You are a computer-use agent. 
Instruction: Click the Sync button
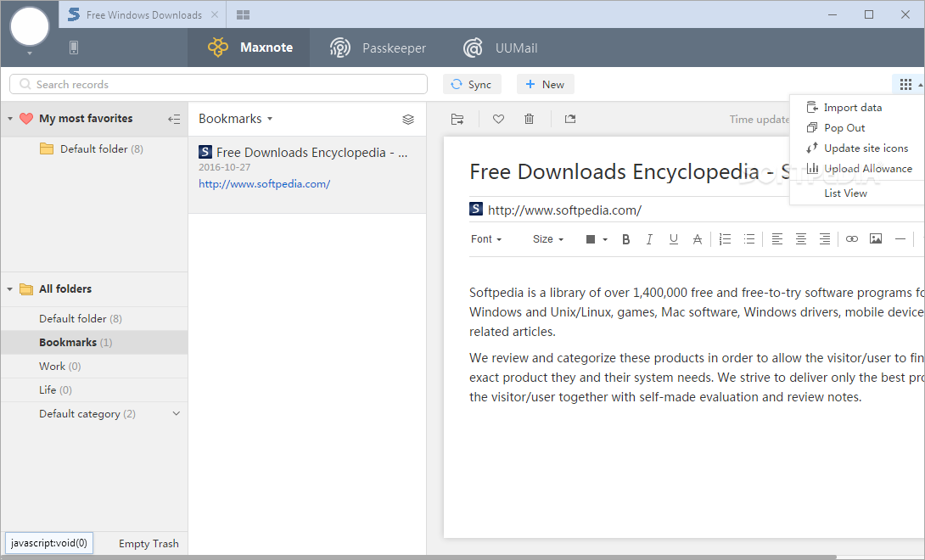pyautogui.click(x=472, y=84)
